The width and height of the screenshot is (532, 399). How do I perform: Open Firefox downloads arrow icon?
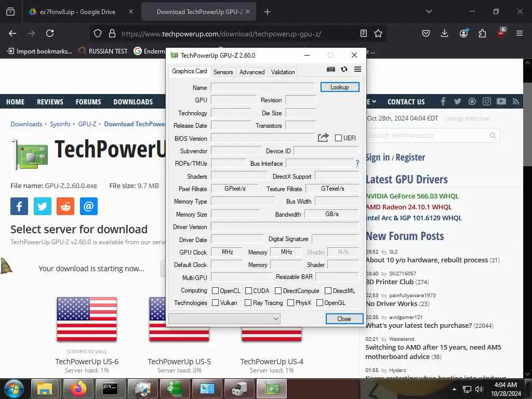point(445,33)
